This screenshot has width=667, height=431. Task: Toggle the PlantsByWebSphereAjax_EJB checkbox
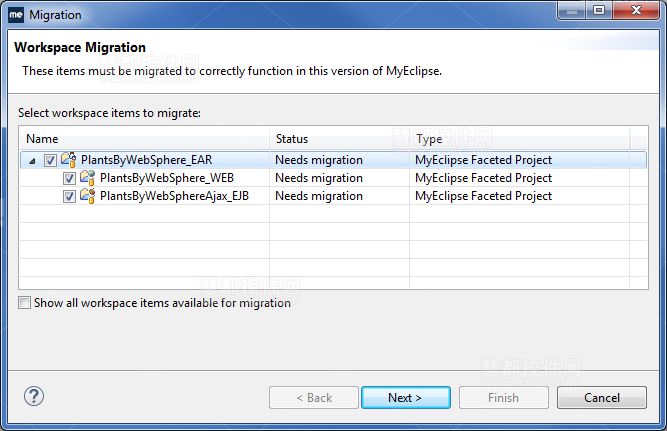(69, 196)
